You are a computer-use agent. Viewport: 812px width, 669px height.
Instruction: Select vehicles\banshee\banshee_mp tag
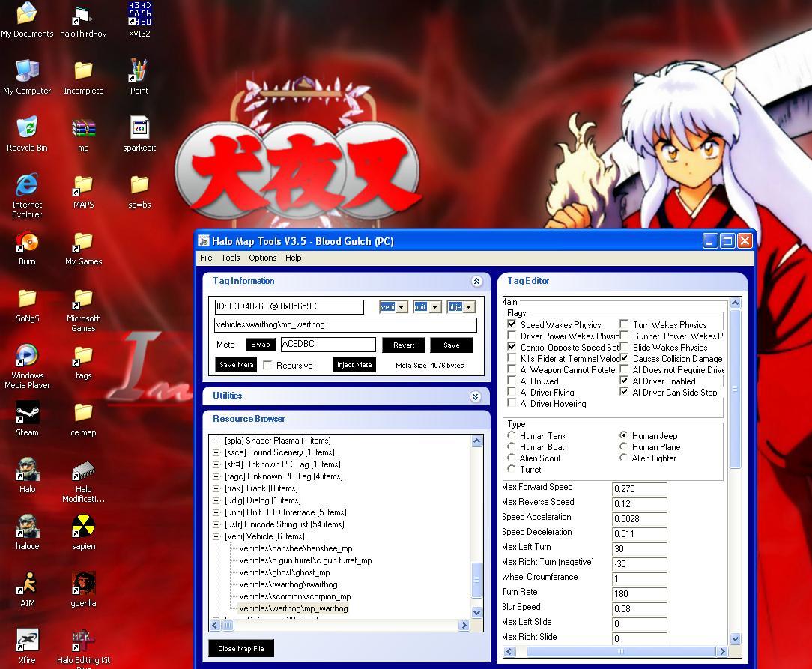point(296,548)
